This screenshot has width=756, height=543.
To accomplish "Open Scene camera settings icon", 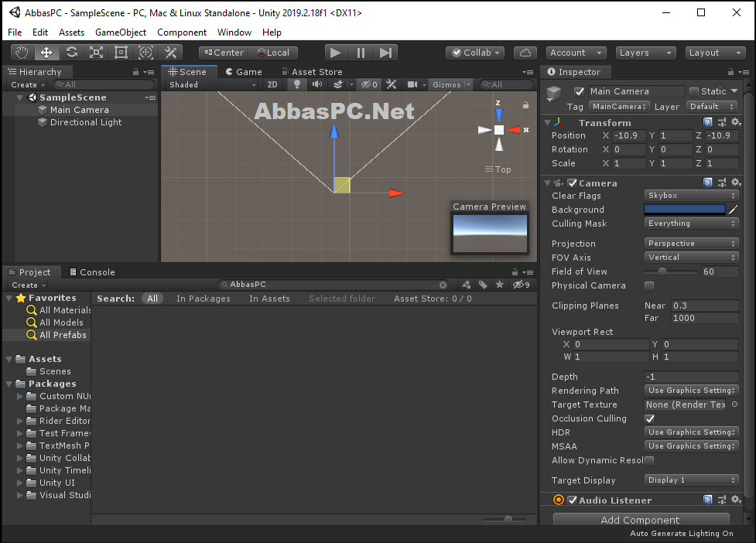I will coord(412,84).
